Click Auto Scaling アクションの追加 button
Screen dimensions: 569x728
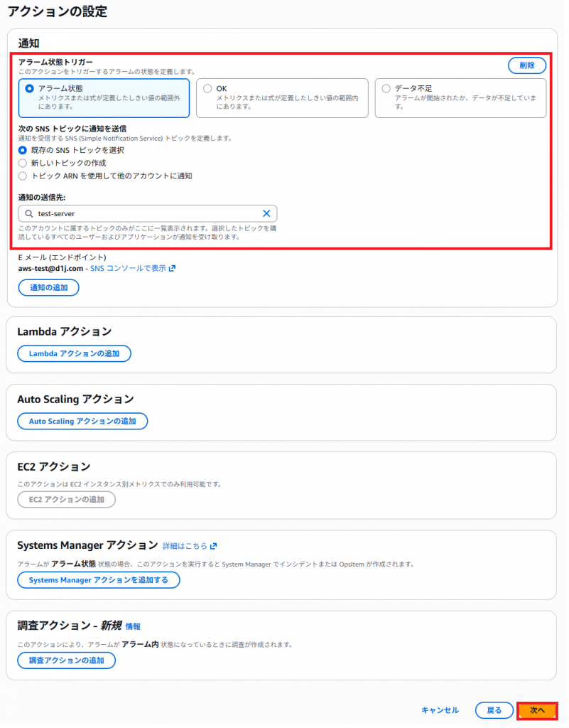[82, 421]
